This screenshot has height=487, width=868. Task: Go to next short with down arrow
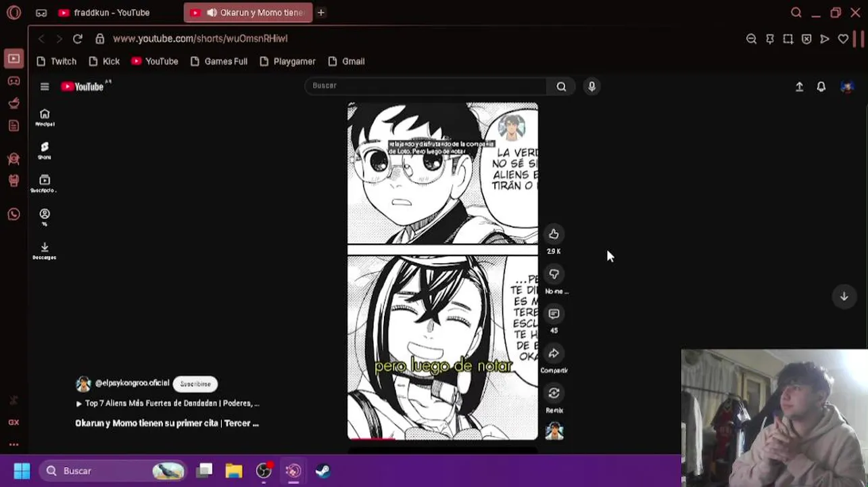pos(844,296)
